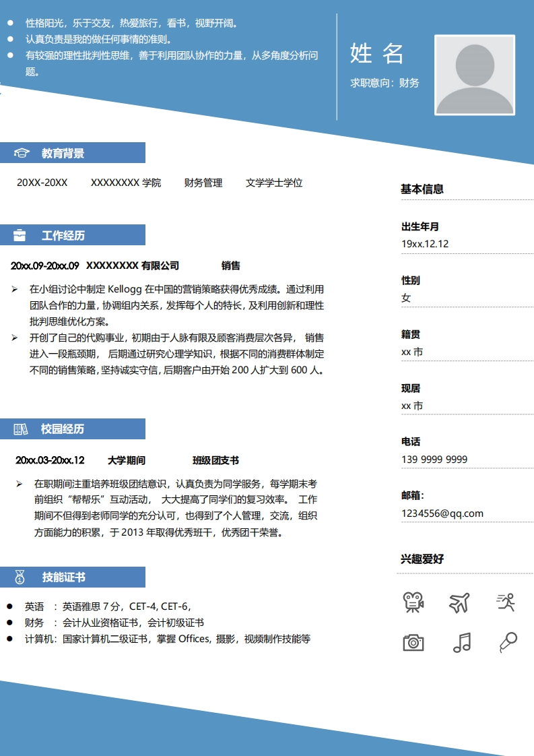The height and width of the screenshot is (756, 534).
Task: Click the graduation cap icon beside 教育背景
Action: [x=22, y=154]
